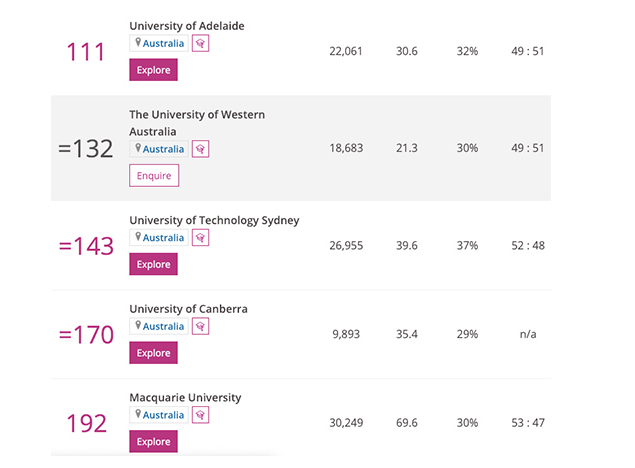Click Australia country link under University of Adelaide
This screenshot has height=468, width=635.
pyautogui.click(x=164, y=44)
